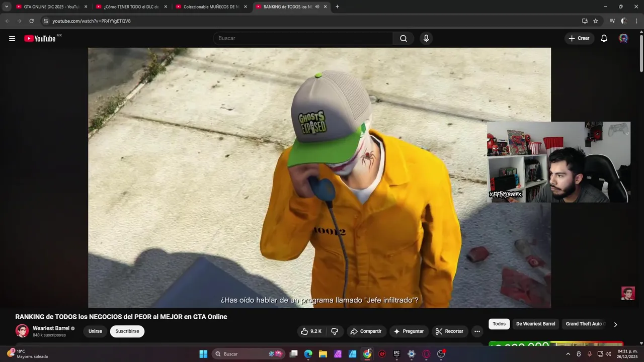Open Weariest Barrel channel avatar
The width and height of the screenshot is (644, 362).
click(x=22, y=331)
